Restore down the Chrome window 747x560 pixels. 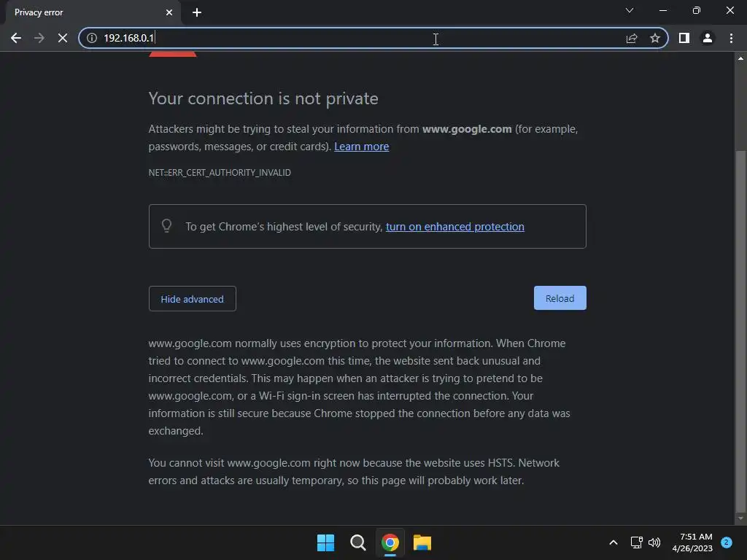point(697,10)
